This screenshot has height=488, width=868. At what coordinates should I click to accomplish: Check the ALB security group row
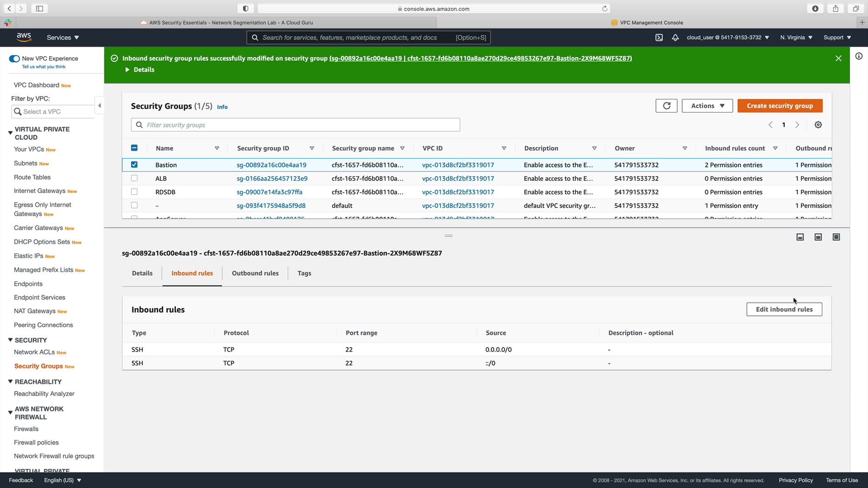point(134,178)
